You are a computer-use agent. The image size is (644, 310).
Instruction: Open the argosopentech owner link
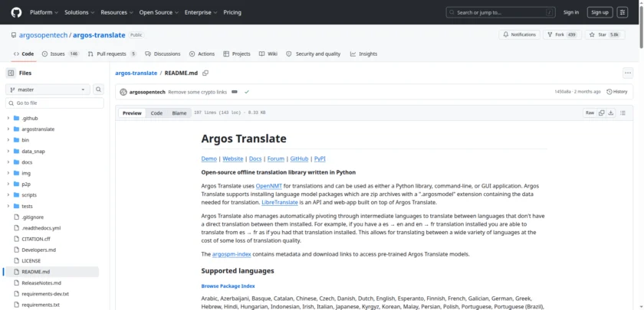43,35
